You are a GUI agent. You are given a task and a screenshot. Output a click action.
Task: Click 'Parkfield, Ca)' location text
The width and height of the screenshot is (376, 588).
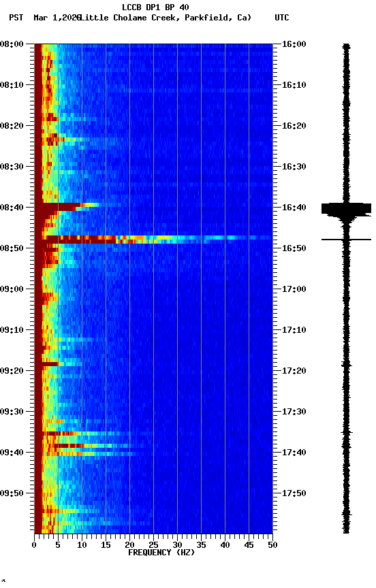coord(218,18)
